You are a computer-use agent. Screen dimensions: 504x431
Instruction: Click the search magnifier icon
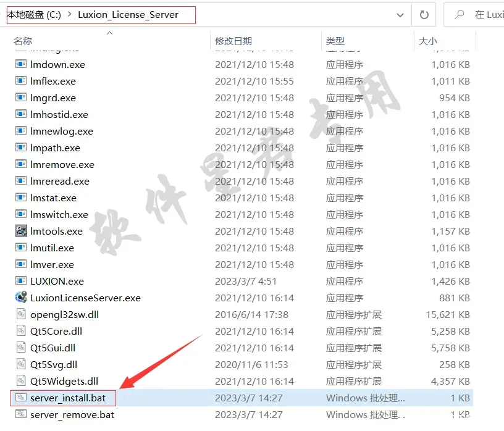click(460, 14)
